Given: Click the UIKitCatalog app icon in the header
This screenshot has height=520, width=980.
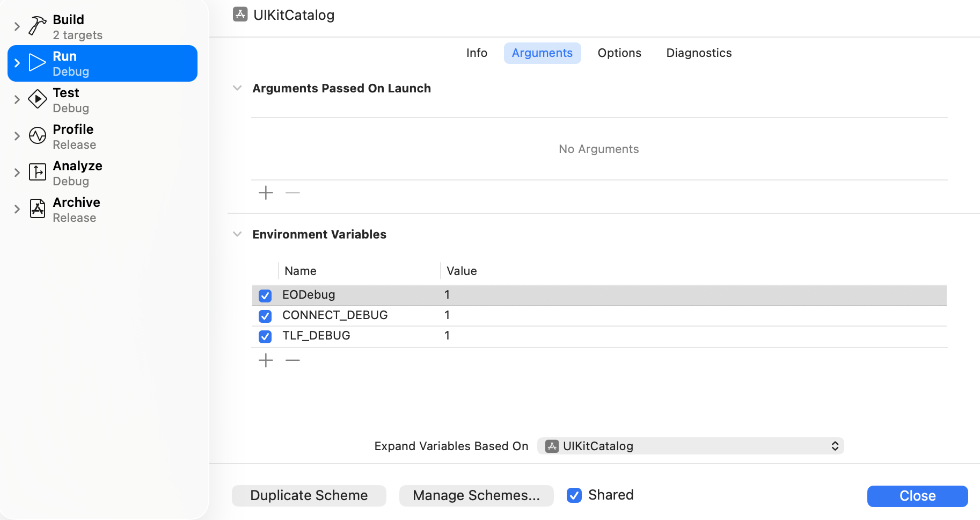Looking at the screenshot, I should pos(238,15).
